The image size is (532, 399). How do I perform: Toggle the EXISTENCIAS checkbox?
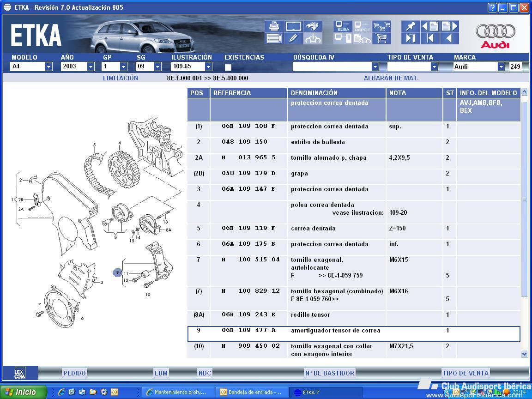tap(228, 67)
